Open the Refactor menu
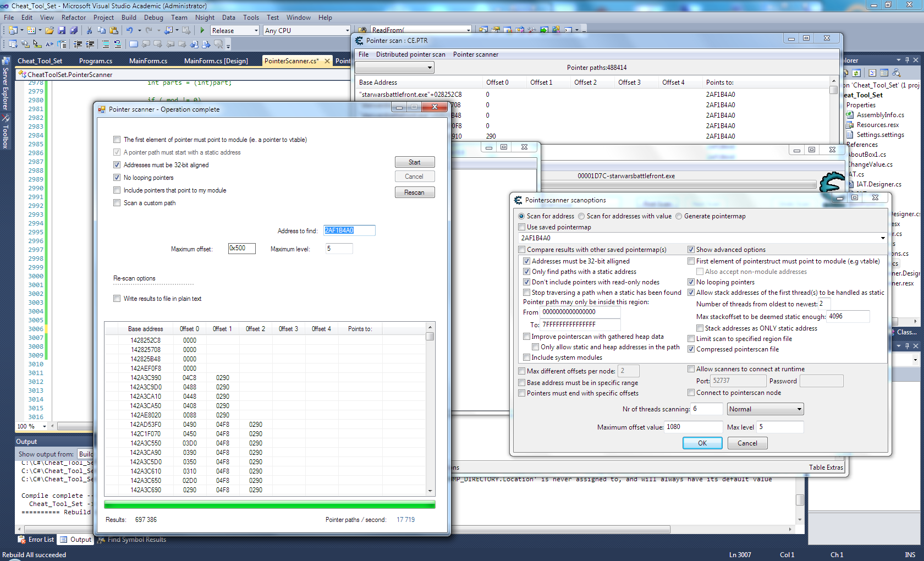The image size is (924, 561). coord(74,18)
